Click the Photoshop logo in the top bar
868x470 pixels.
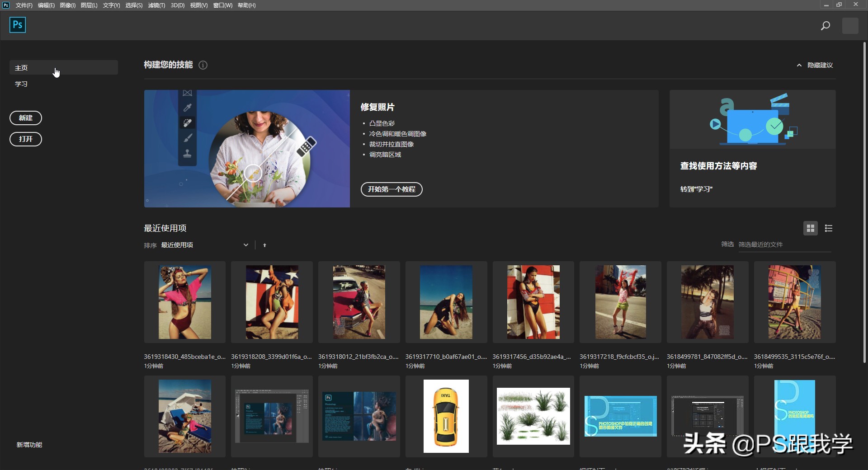tap(18, 25)
